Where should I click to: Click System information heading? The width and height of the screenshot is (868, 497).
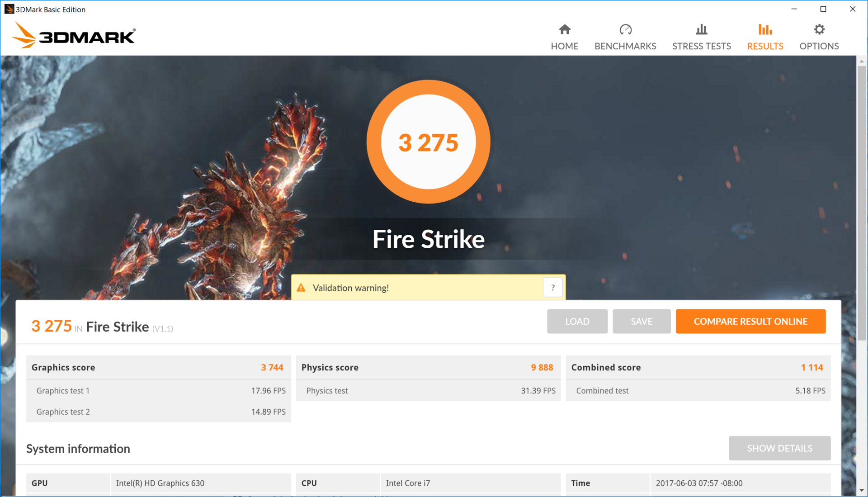78,449
